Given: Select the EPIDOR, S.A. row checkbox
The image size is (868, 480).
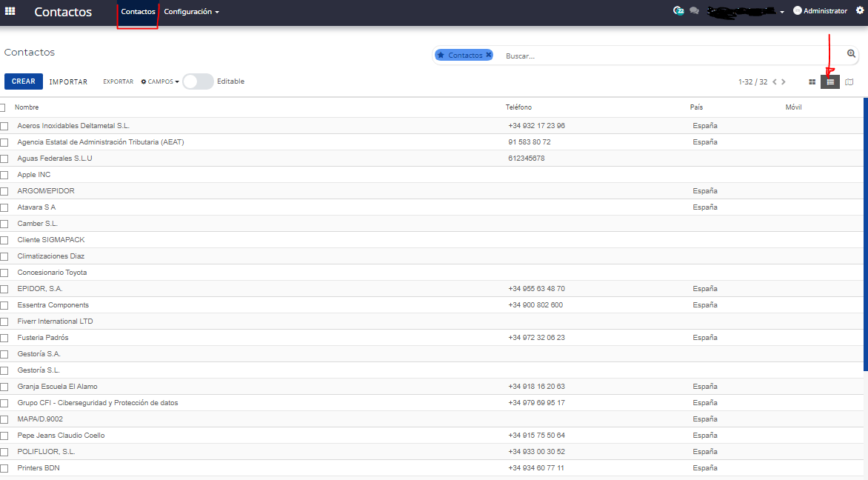Looking at the screenshot, I should click(x=4, y=289).
